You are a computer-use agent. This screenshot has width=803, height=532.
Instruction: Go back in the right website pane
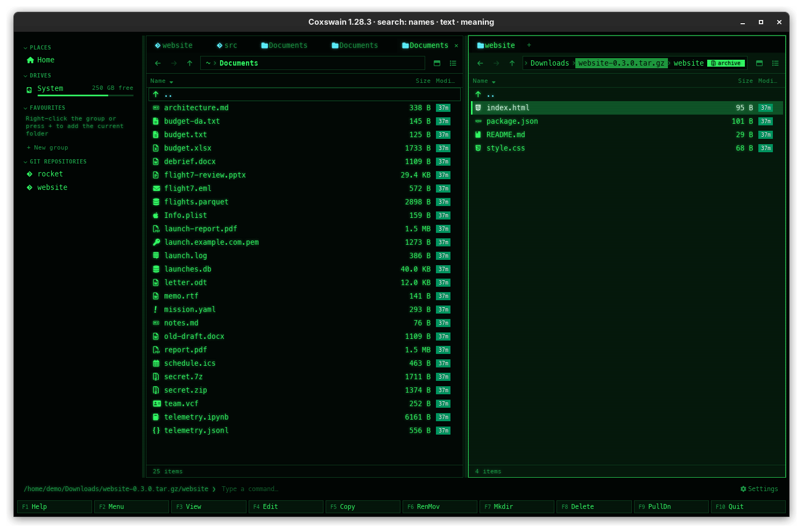[480, 63]
